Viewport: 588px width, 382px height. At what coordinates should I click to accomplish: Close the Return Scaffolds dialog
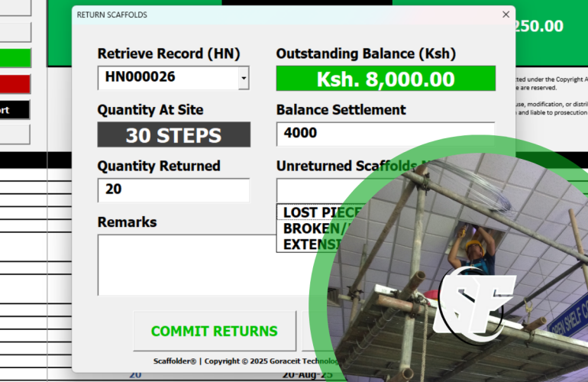(x=505, y=15)
